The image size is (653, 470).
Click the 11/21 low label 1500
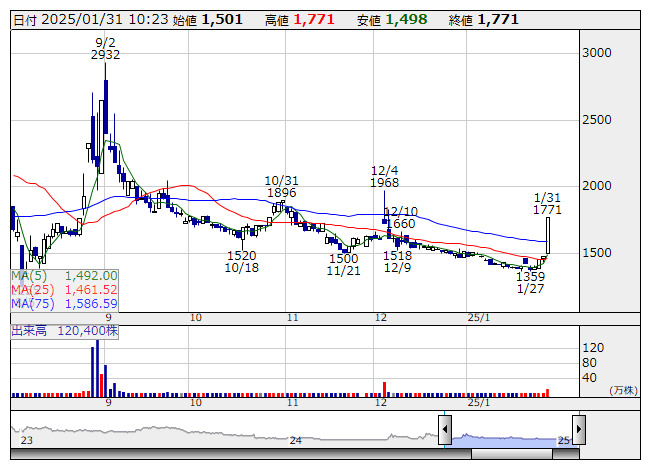(x=343, y=258)
